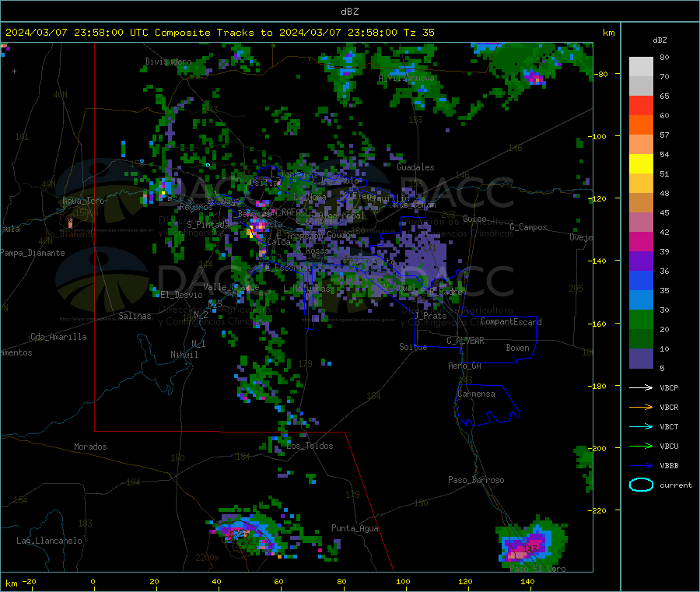Click the 'A_Villanueva' place label

406,78
